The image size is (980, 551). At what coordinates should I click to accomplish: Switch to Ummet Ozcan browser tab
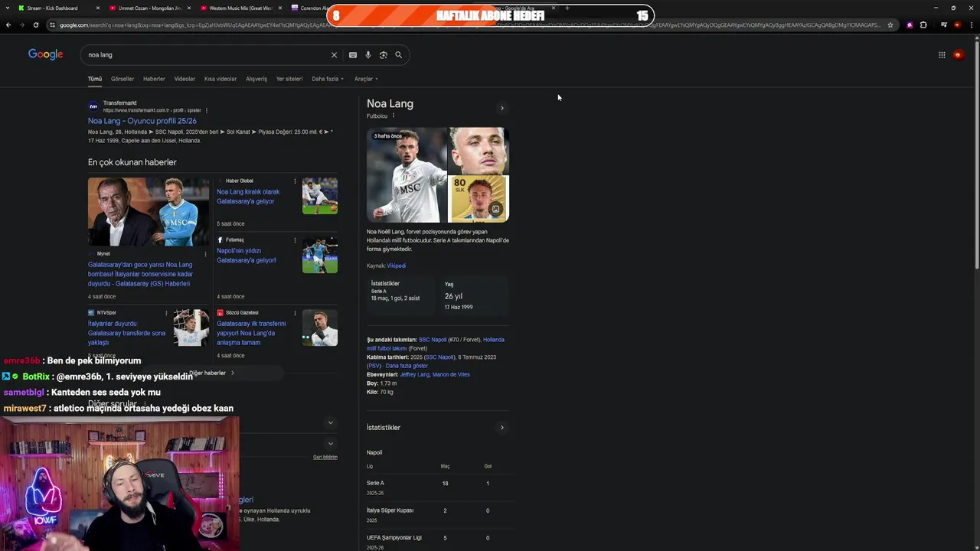tap(149, 8)
